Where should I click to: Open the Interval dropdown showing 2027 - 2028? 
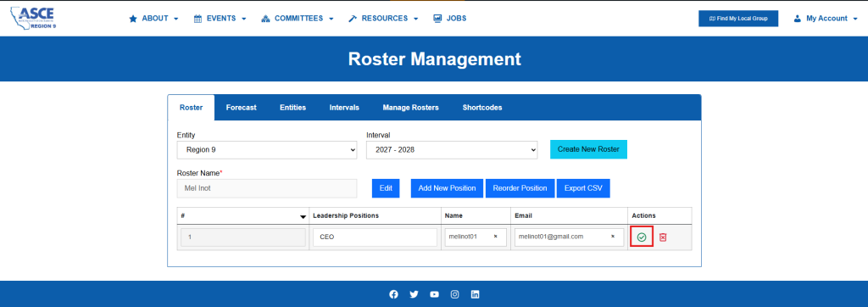[452, 149]
